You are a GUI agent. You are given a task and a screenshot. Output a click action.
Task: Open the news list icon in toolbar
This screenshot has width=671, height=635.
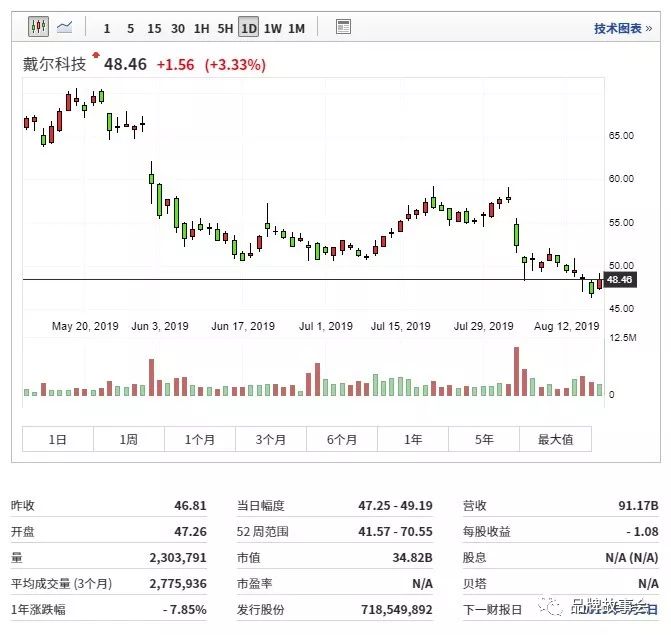pyautogui.click(x=343, y=27)
